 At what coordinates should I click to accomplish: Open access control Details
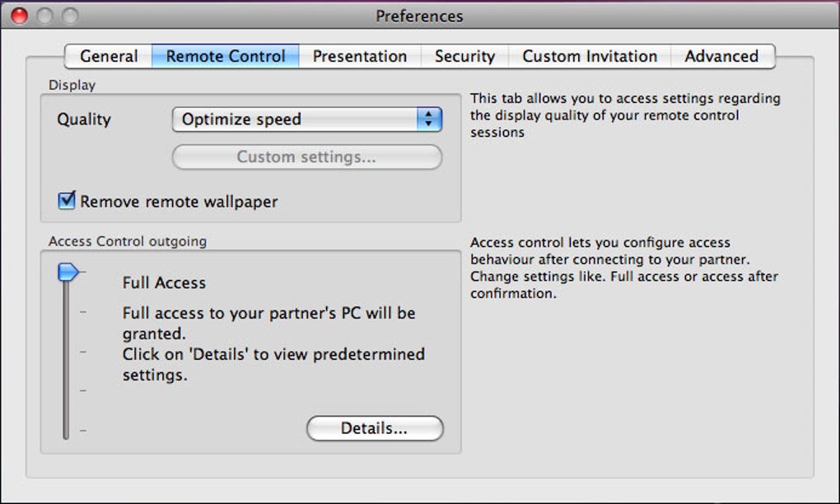click(375, 428)
